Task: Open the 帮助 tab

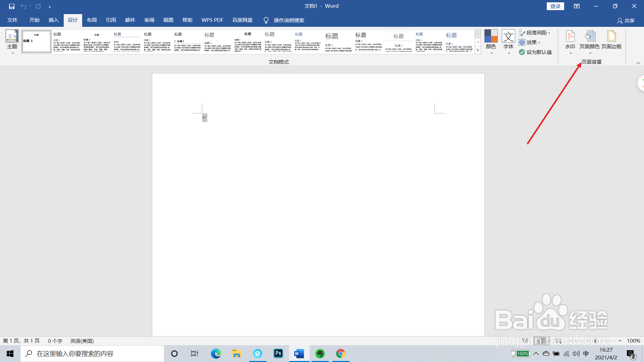Action: pyautogui.click(x=187, y=20)
